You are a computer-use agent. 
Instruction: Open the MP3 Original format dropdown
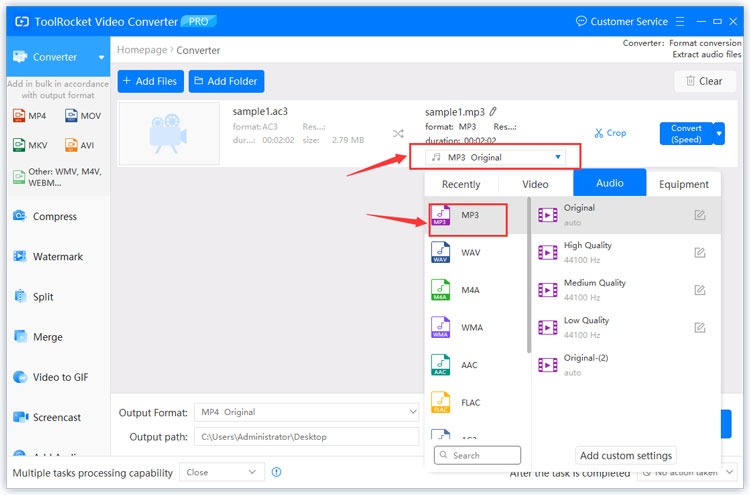[x=495, y=157]
